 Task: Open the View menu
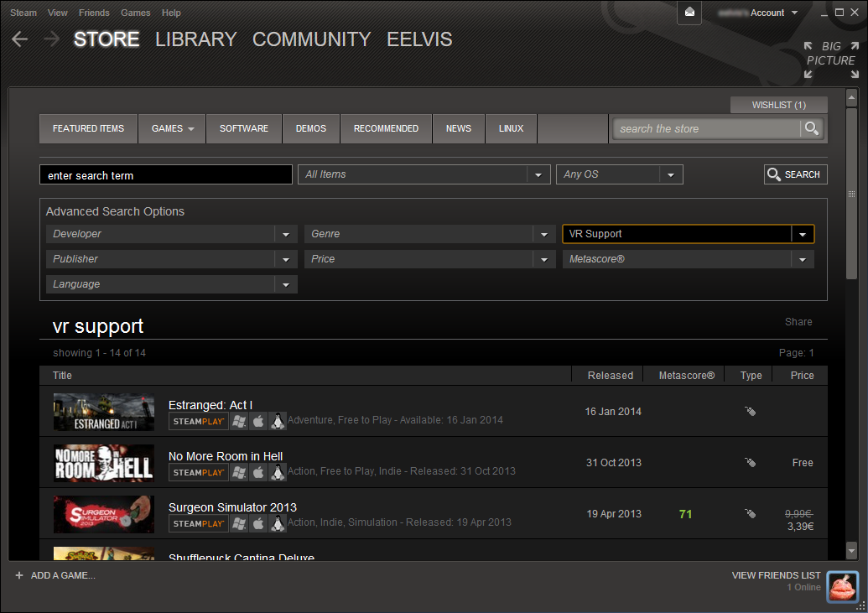58,13
